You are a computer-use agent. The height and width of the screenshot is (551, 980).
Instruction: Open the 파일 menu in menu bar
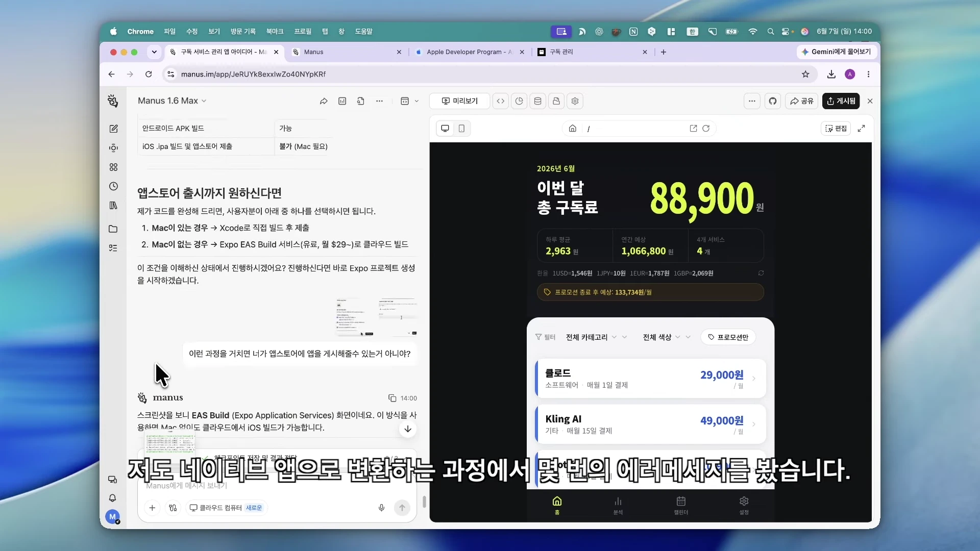click(x=169, y=32)
